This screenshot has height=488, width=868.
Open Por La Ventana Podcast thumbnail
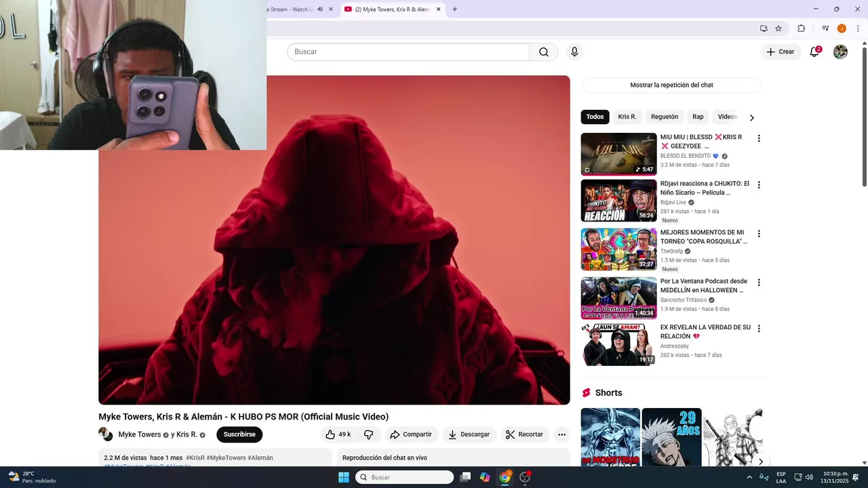(x=618, y=298)
